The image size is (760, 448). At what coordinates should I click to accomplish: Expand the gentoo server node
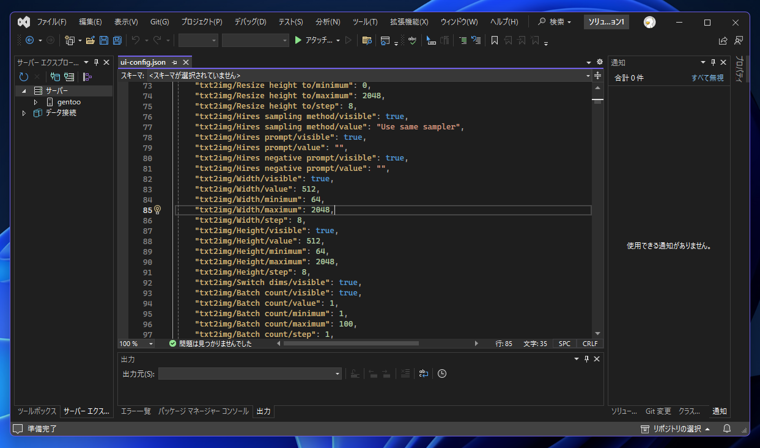(35, 102)
